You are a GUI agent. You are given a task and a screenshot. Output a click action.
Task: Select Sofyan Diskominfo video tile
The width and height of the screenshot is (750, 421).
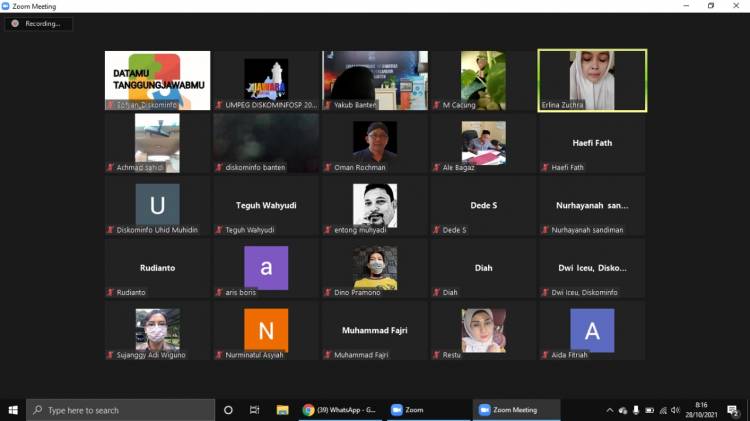pos(157,80)
